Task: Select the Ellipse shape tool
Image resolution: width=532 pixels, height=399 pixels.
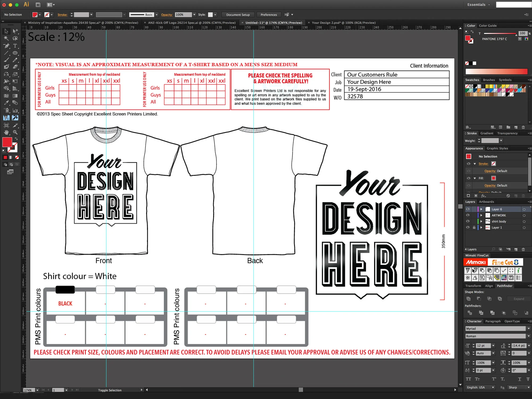Action: point(15,53)
